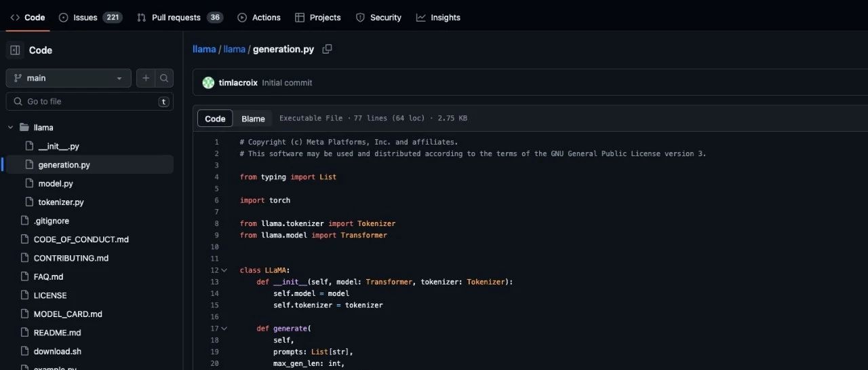Click 'from typing import List' code line
This screenshot has width=868, height=370.
tap(288, 177)
